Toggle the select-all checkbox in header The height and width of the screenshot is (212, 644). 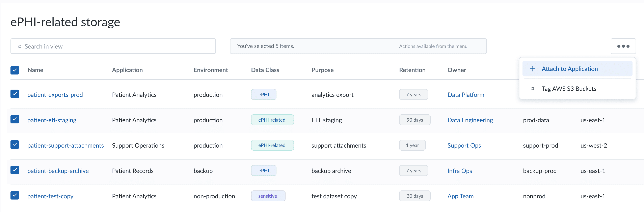click(x=15, y=70)
